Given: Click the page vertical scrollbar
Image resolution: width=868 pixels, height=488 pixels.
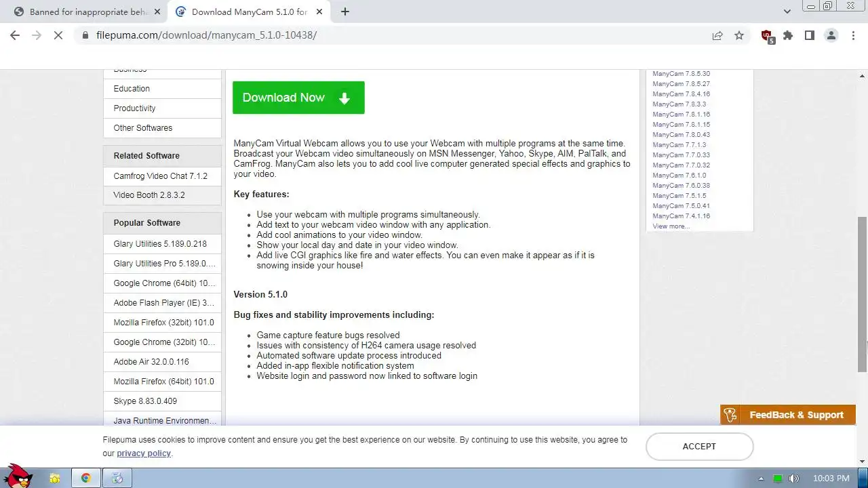Looking at the screenshot, I should tap(863, 294).
